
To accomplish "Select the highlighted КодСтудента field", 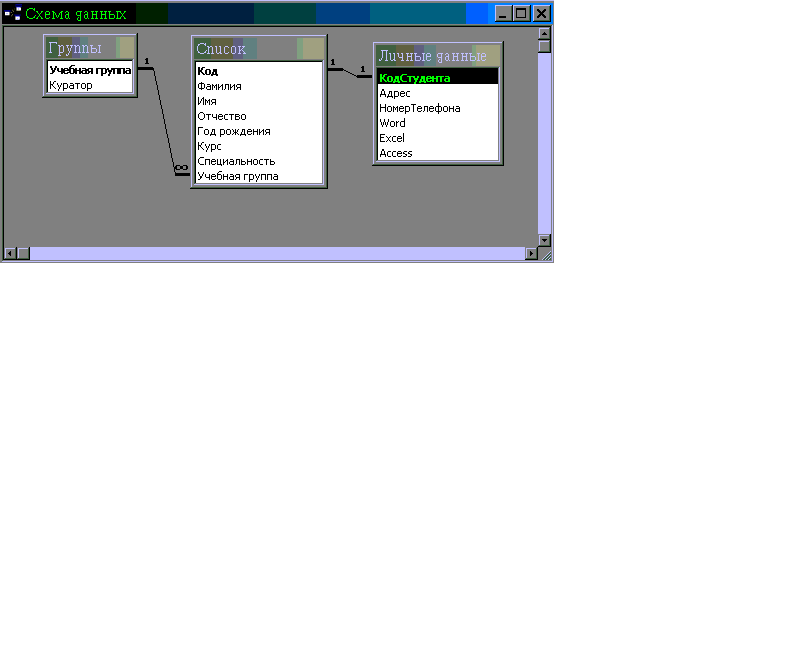I will click(x=438, y=78).
